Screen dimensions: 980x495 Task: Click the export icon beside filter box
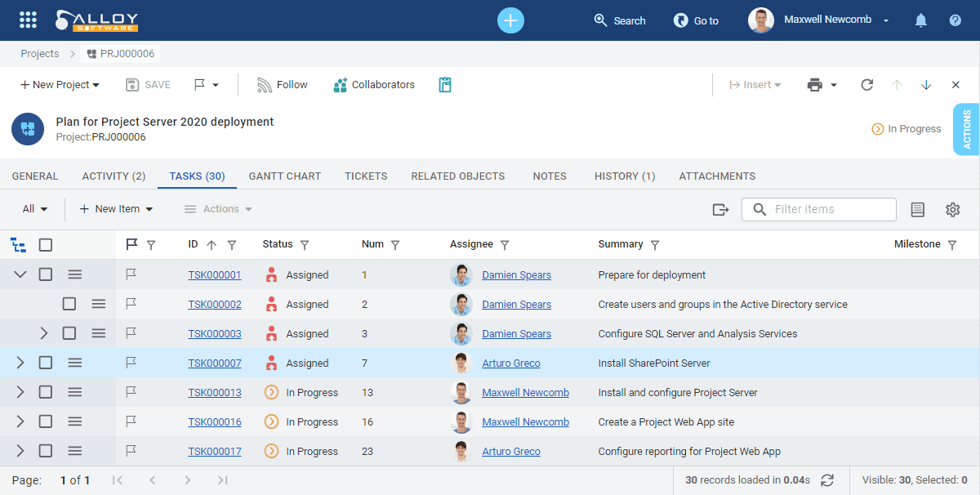point(720,210)
